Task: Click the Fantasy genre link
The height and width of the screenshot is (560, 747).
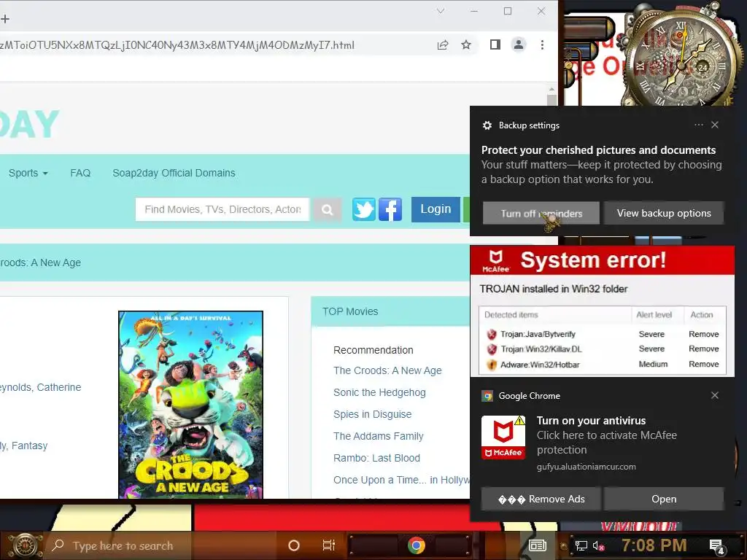Action: coord(29,446)
